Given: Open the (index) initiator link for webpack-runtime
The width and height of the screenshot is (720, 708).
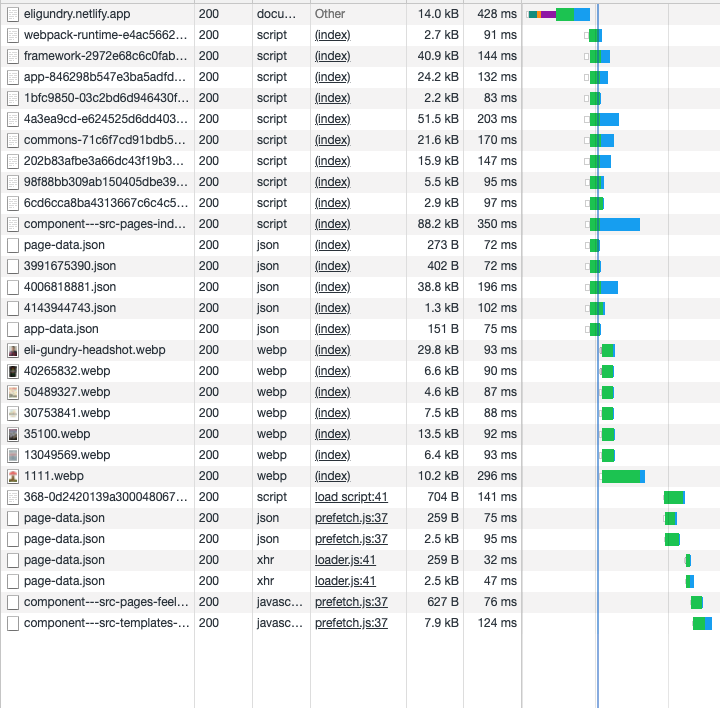Looking at the screenshot, I should pyautogui.click(x=332, y=35).
